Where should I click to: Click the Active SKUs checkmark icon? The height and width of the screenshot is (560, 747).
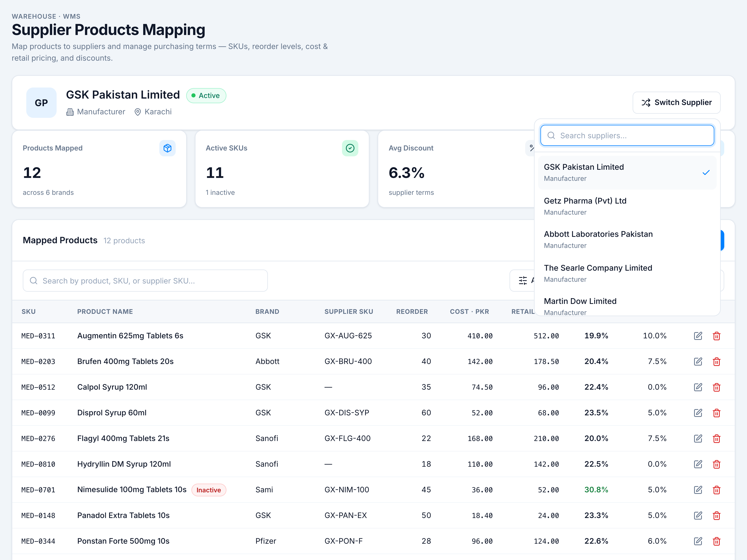(x=350, y=148)
